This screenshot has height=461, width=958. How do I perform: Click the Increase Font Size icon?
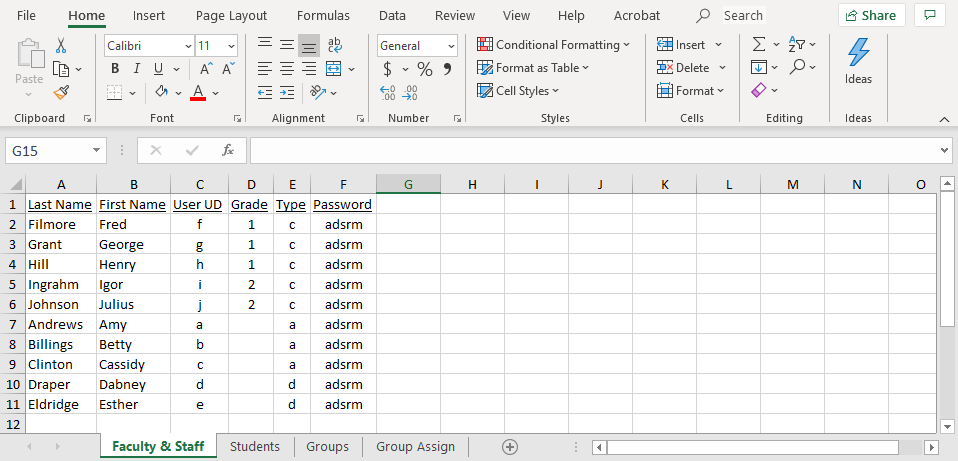click(205, 69)
